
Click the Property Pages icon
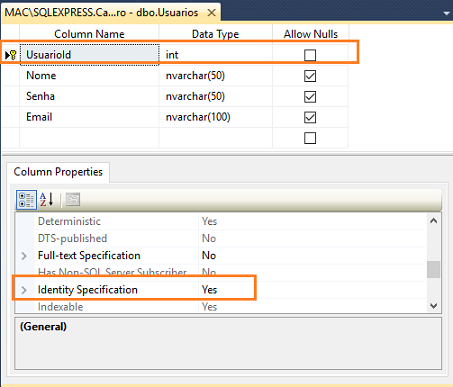[73, 200]
